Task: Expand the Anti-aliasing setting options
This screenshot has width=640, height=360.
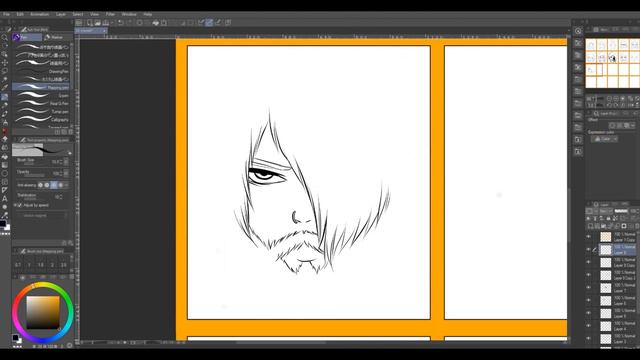Action: (x=67, y=185)
